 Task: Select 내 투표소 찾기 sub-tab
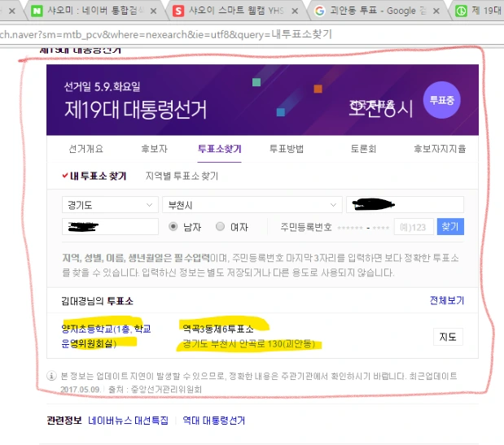[x=94, y=176]
